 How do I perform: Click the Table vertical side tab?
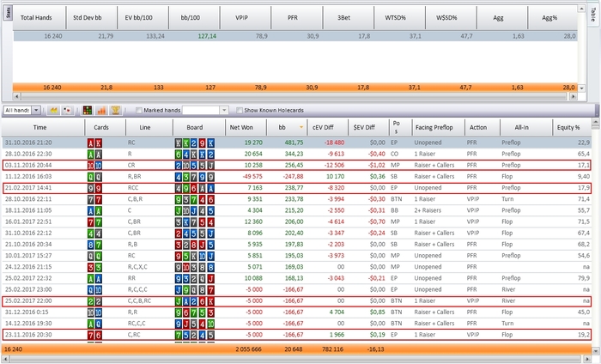tap(592, 15)
